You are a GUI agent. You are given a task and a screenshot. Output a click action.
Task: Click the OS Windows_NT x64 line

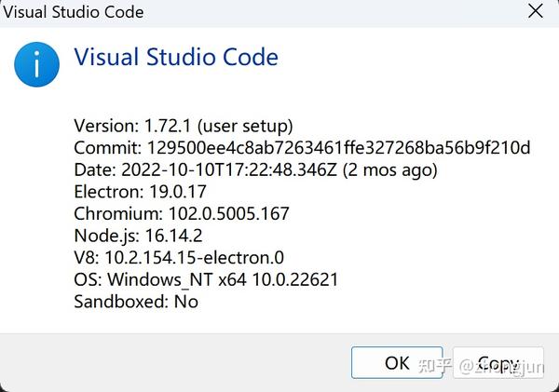pos(206,279)
